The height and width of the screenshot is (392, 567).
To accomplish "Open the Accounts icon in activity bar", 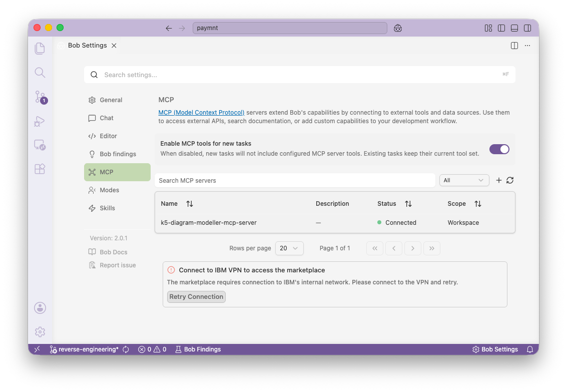I will (x=40, y=308).
